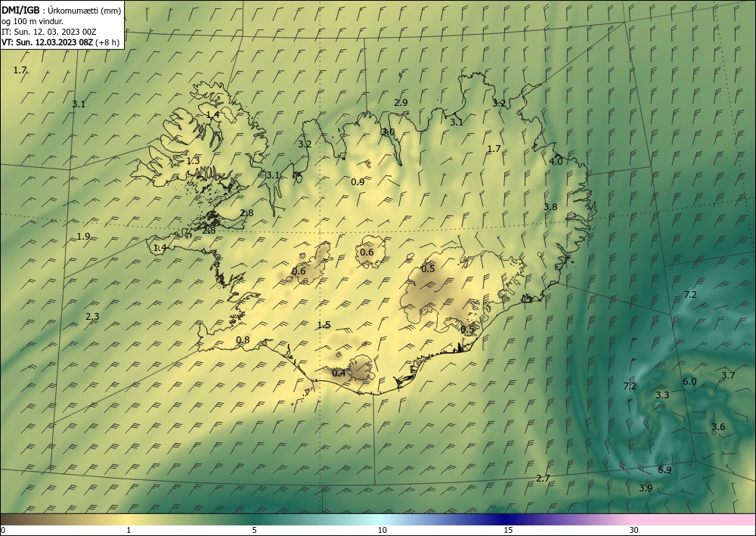Click the 'DMI/IGB : Úrkomumætti (mm)' title line
This screenshot has height=536, width=756.
tap(61, 11)
